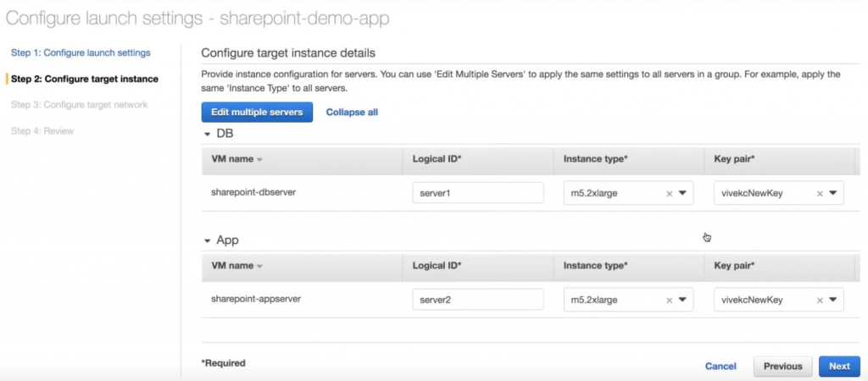Go to Step 1: Configure launch settings
868x381 pixels.
coord(81,52)
